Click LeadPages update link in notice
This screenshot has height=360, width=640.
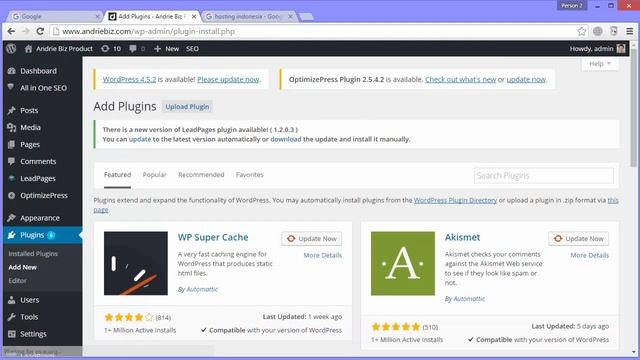[x=140, y=139]
